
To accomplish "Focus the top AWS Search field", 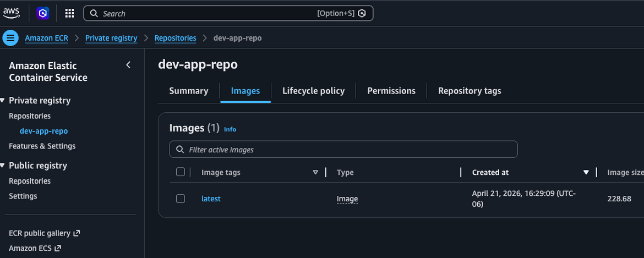I will tap(228, 13).
